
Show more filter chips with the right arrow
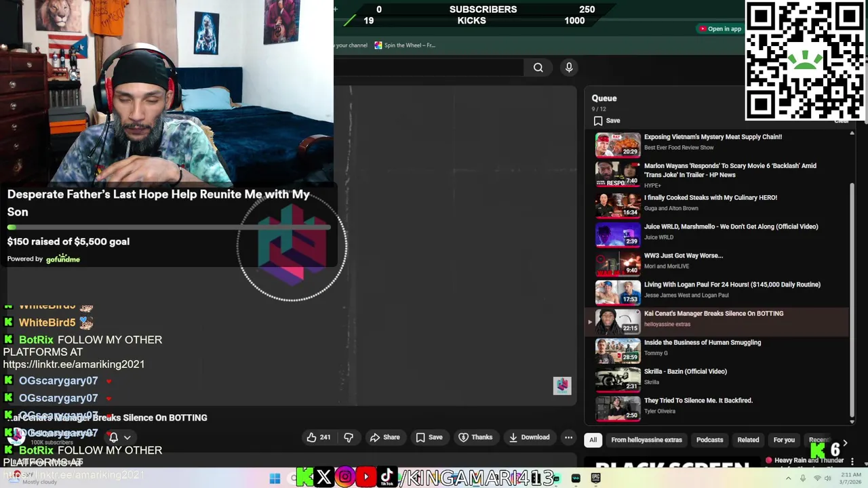pos(845,442)
